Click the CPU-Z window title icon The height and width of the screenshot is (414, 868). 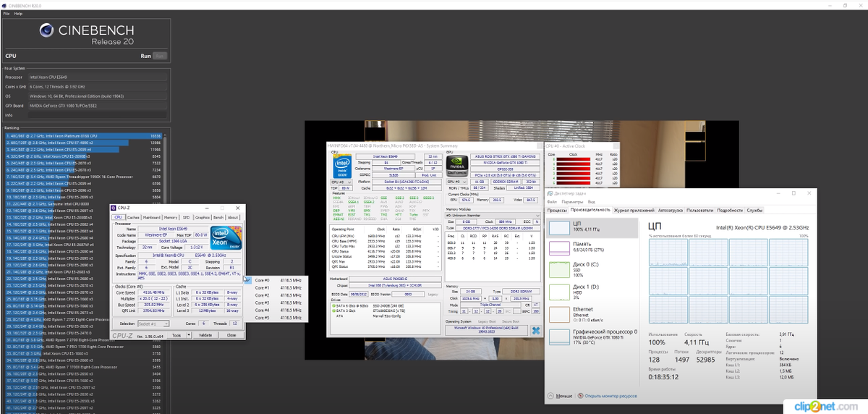(114, 208)
